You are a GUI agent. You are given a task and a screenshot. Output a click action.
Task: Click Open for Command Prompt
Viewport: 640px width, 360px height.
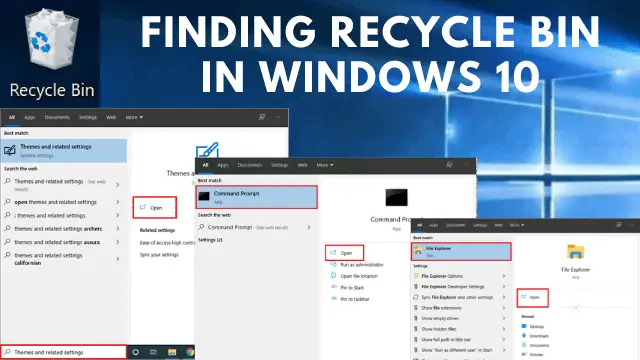pyautogui.click(x=344, y=253)
